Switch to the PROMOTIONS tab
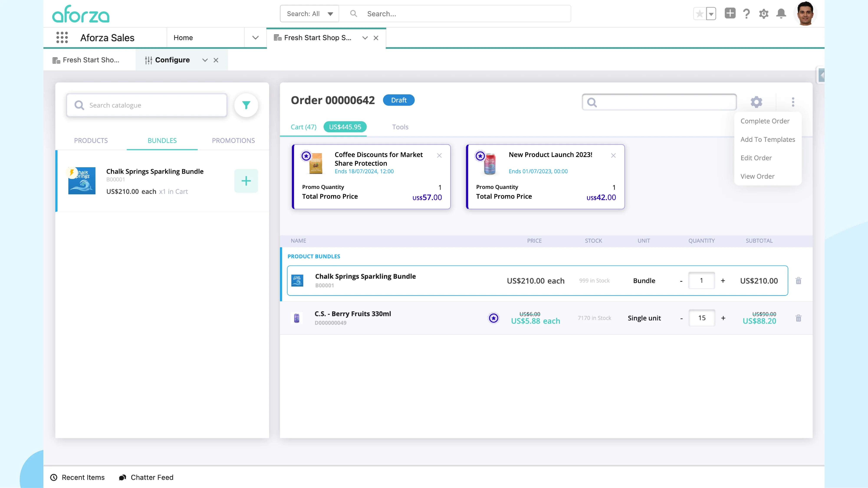Viewport: 868px width, 488px height. (233, 141)
